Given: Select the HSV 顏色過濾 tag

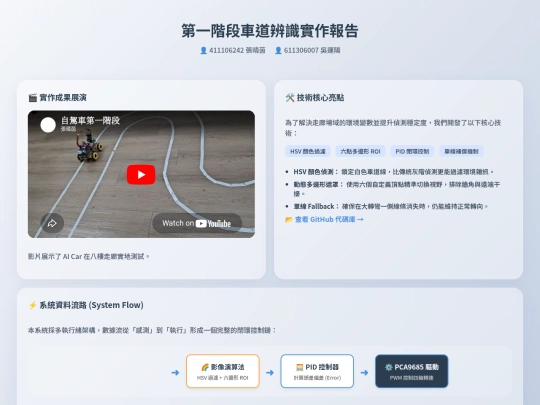Looking at the screenshot, I should point(308,151).
